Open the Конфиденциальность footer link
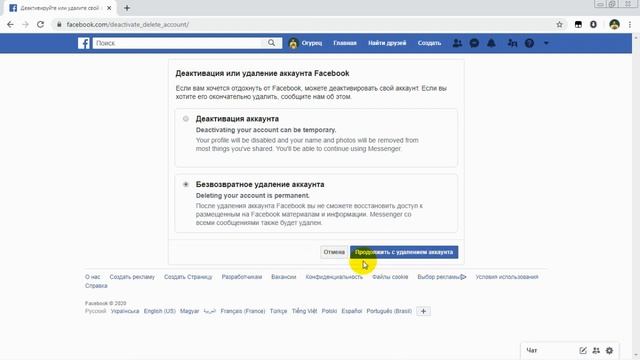The height and width of the screenshot is (360, 640). pos(334,277)
